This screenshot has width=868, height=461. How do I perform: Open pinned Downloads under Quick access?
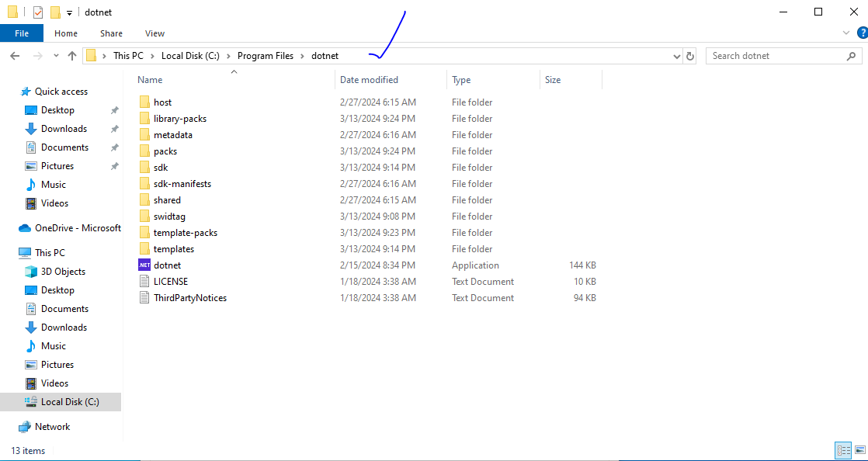(x=64, y=128)
